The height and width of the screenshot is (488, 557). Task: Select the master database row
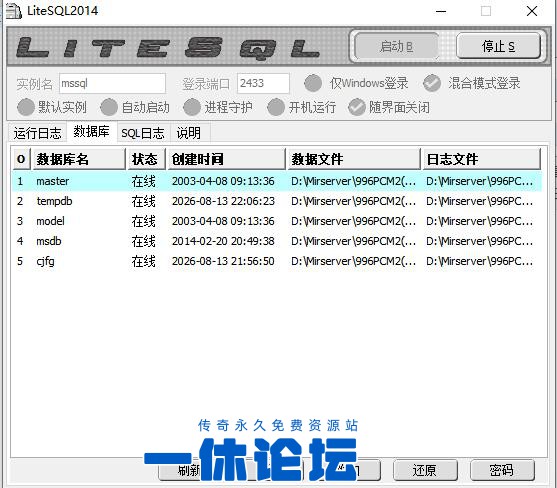[x=277, y=181]
